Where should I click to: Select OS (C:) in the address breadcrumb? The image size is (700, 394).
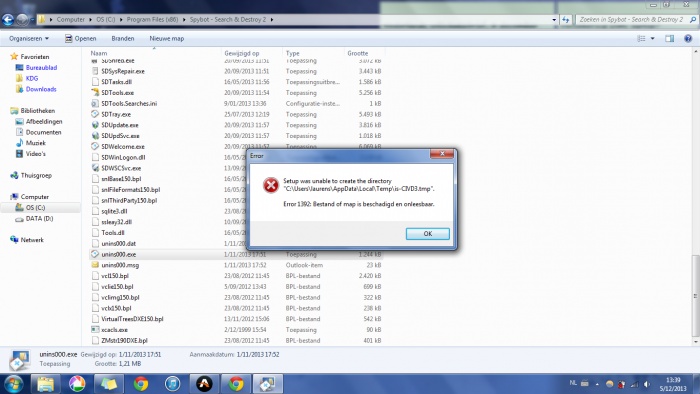tap(105, 20)
